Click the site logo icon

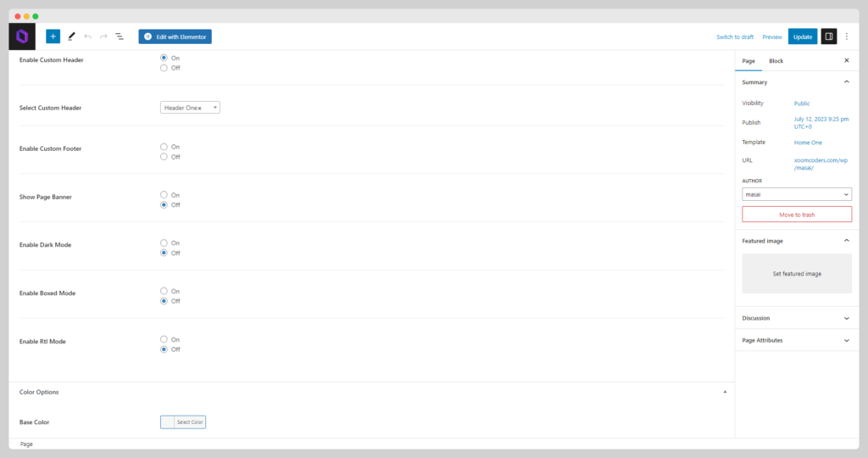[22, 36]
